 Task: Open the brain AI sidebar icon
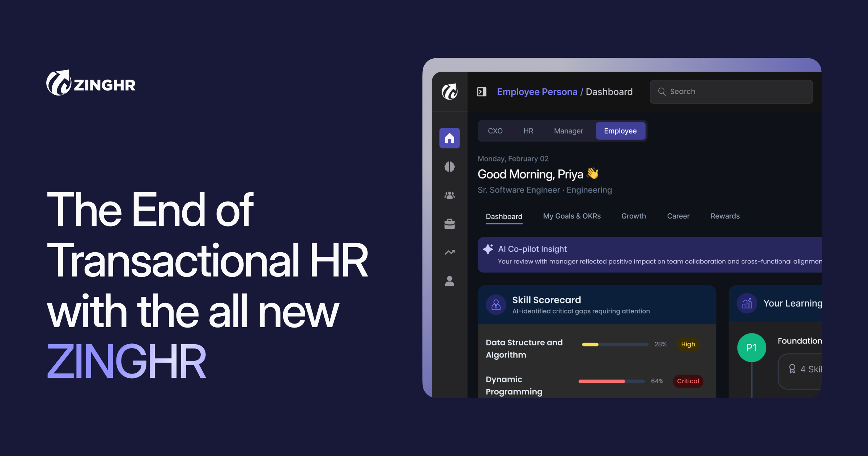[x=450, y=166]
